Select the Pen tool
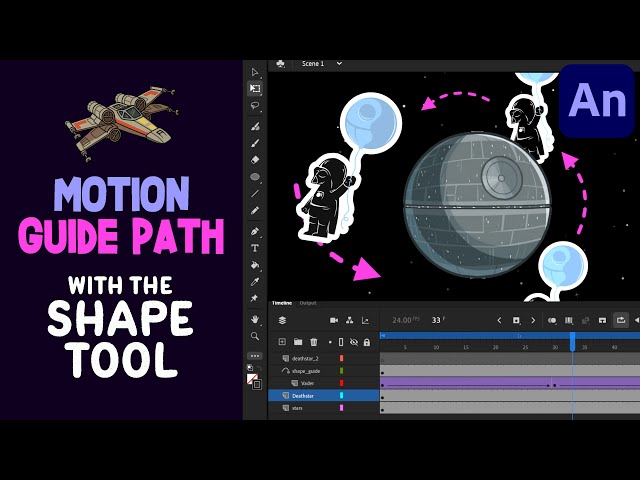The height and width of the screenshot is (480, 640). (255, 231)
